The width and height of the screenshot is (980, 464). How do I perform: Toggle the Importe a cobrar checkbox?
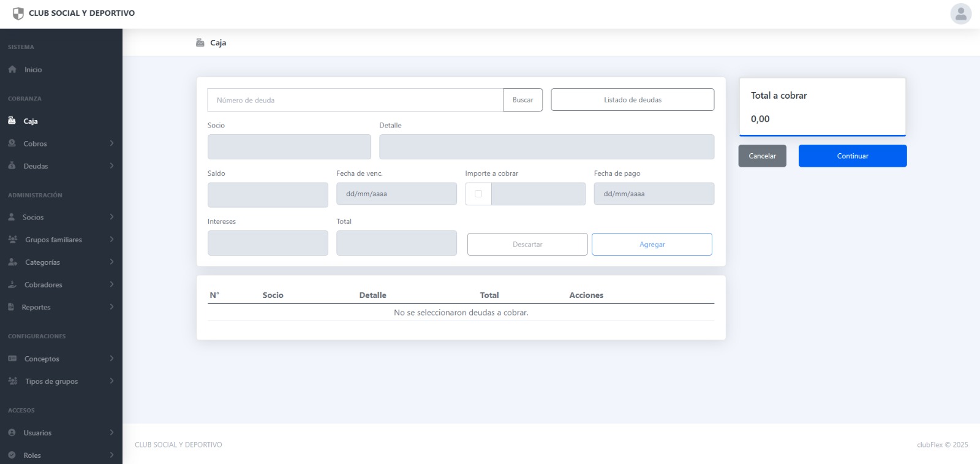(478, 194)
